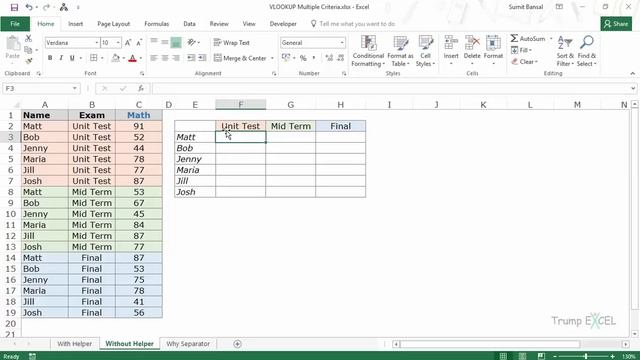Open the With Helper sheet tab
640x360 pixels.
click(x=74, y=344)
